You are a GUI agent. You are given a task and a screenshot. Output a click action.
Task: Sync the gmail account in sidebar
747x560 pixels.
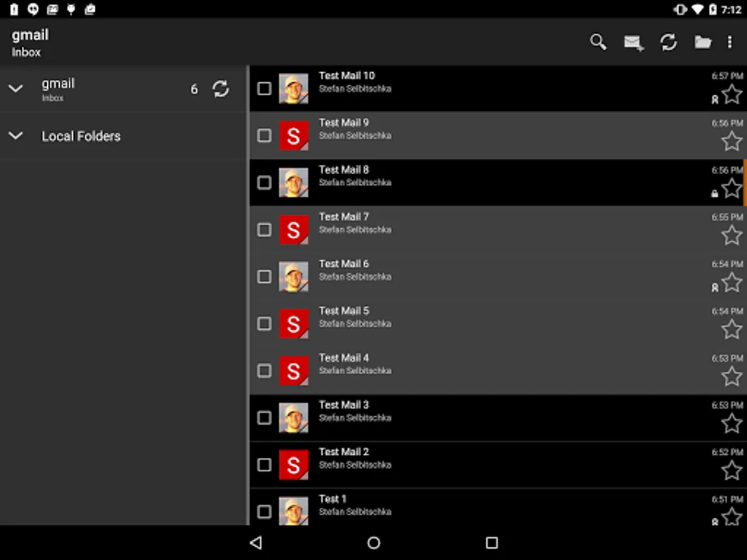[221, 89]
